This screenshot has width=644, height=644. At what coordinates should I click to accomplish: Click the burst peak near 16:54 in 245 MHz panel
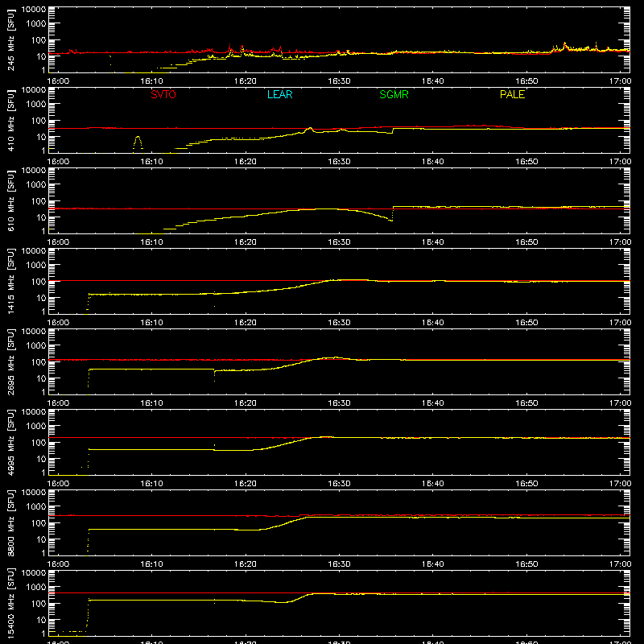565,44
